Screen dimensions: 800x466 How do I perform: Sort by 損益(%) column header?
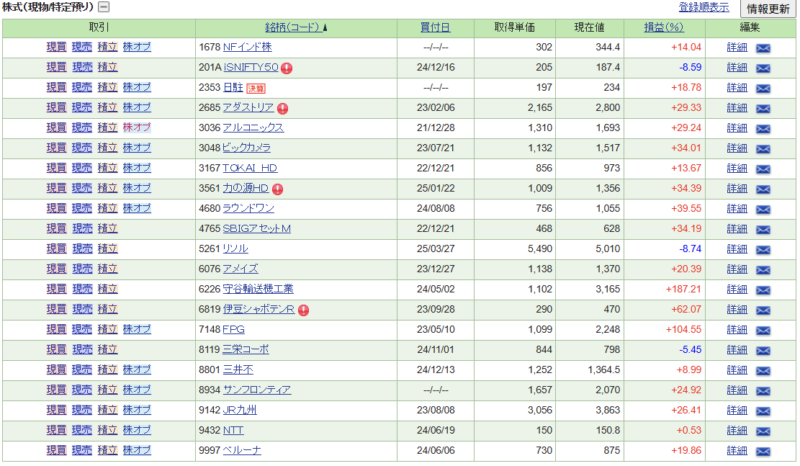click(x=664, y=28)
